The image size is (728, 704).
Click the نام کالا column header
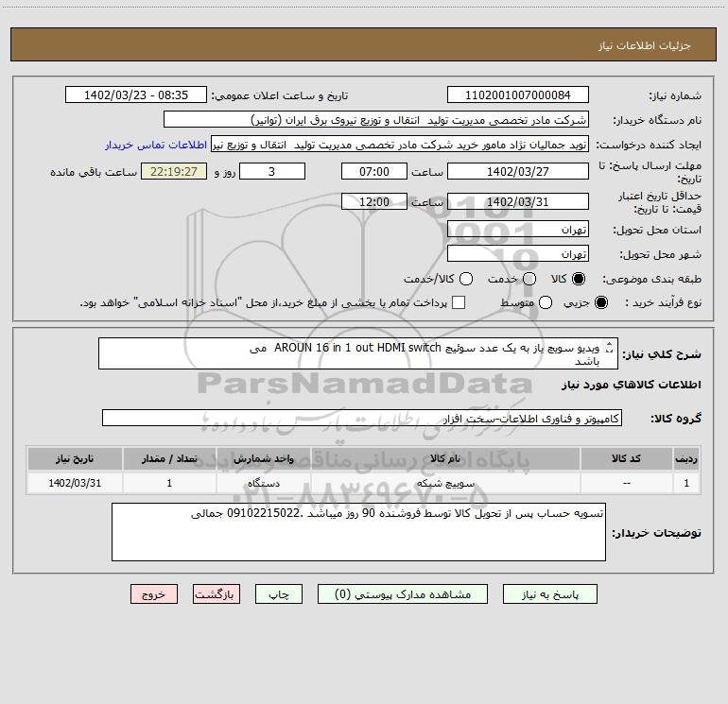(x=445, y=459)
